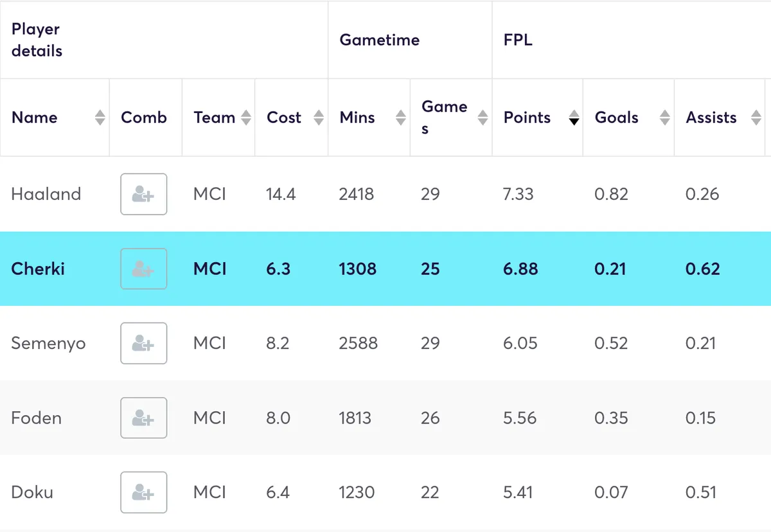Click the add-player icon in Cherki's row
This screenshot has height=532, width=771.
click(x=143, y=269)
